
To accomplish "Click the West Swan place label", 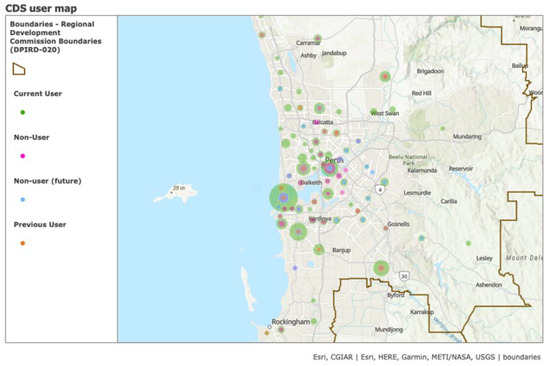I will click(385, 113).
